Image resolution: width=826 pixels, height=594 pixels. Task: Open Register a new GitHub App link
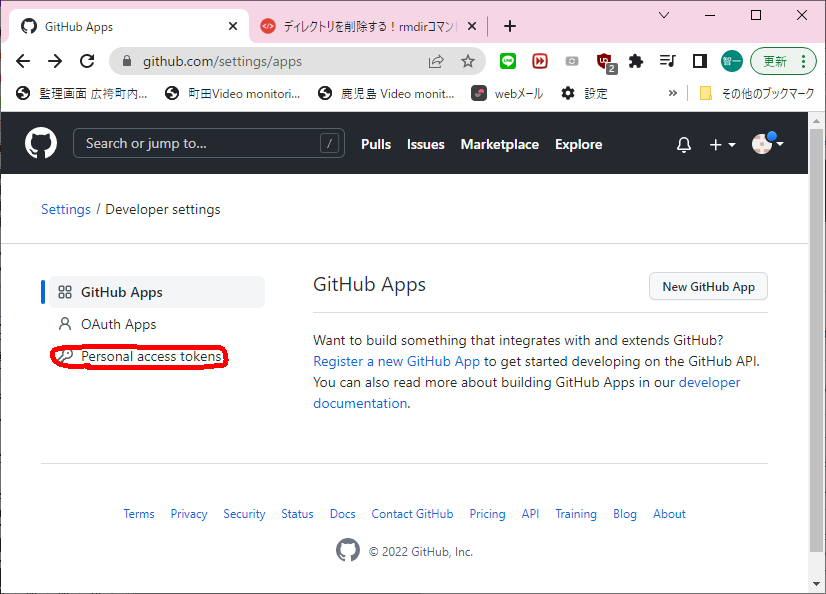(397, 361)
